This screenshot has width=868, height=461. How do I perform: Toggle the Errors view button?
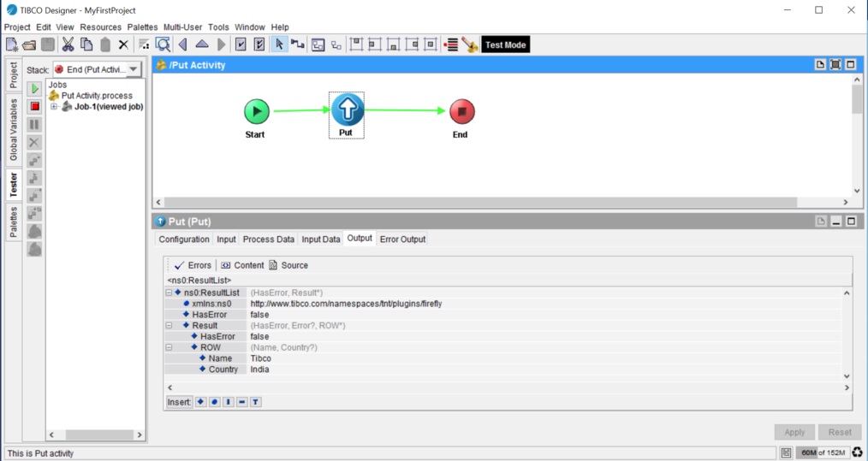click(193, 265)
